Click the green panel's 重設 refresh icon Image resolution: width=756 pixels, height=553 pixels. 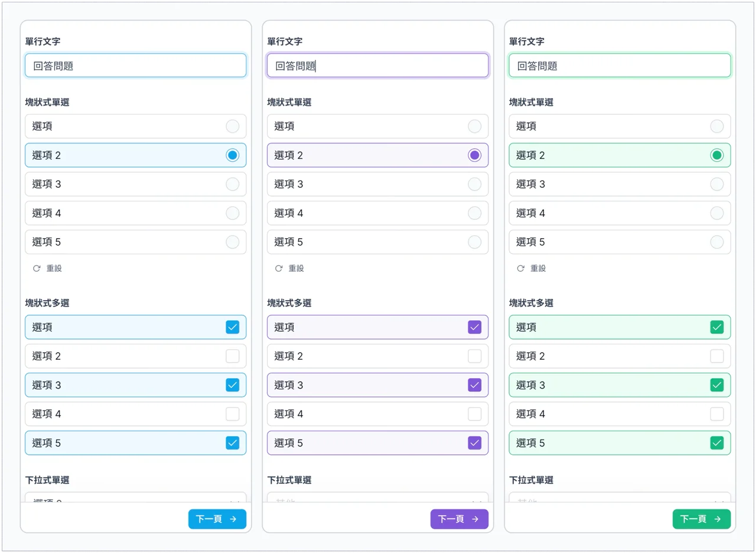[x=520, y=268]
